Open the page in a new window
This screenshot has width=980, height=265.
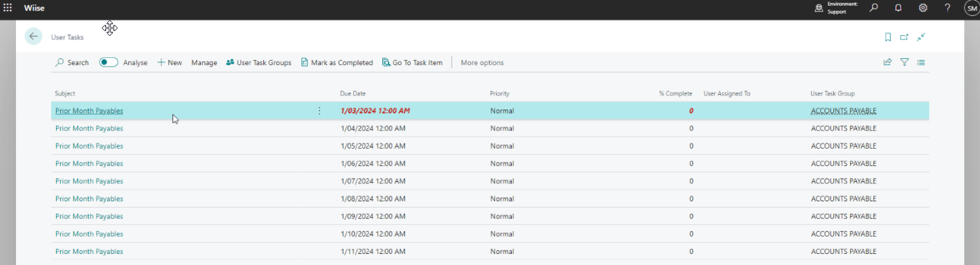tap(905, 37)
